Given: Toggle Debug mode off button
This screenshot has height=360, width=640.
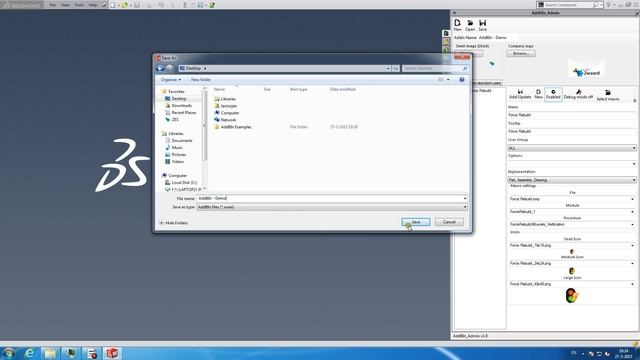Looking at the screenshot, I should click(x=578, y=94).
